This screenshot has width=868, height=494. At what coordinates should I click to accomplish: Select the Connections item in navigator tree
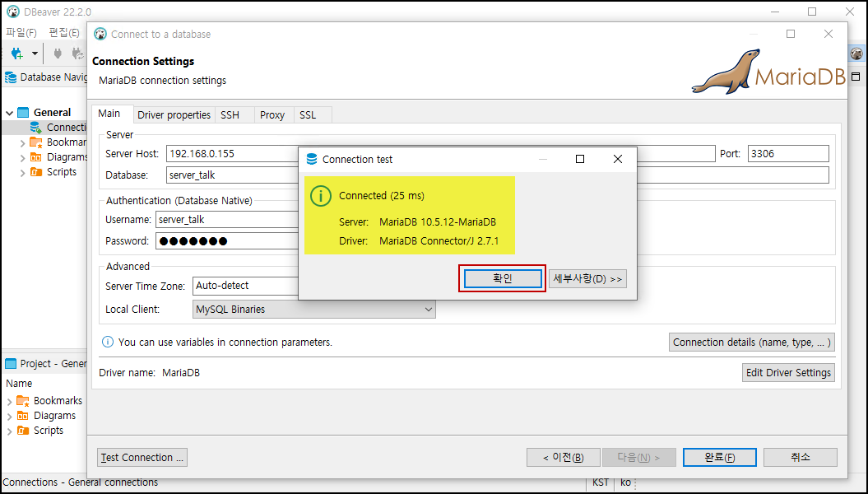[x=59, y=128]
